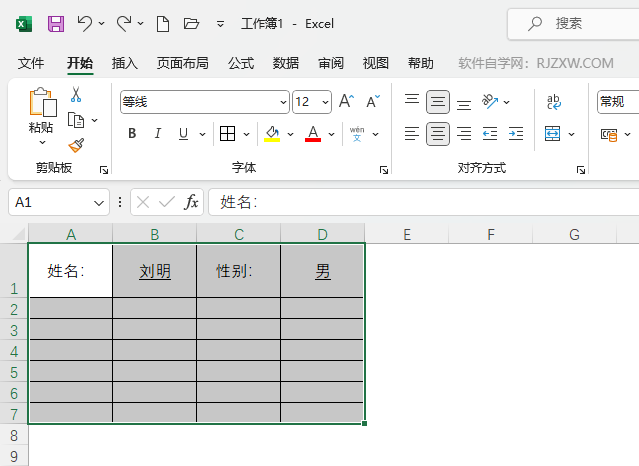This screenshot has height=466, width=639.
Task: Expand the Undo history dropdown arrow
Action: 101,24
